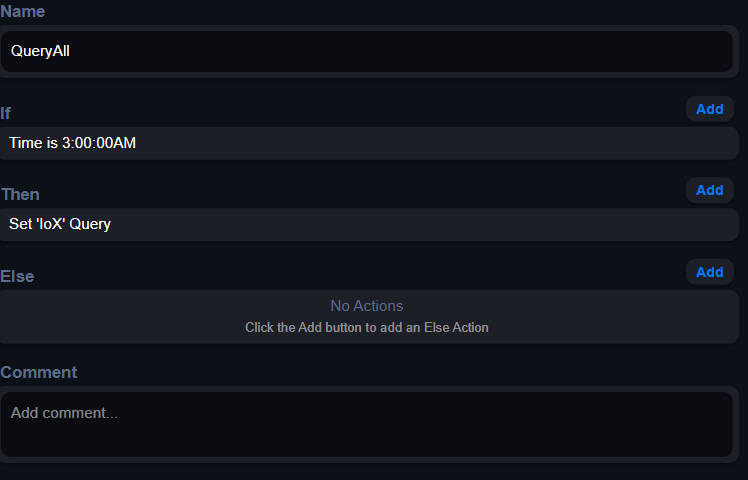Click the Else action hint text
This screenshot has width=748, height=480.
[367, 327]
